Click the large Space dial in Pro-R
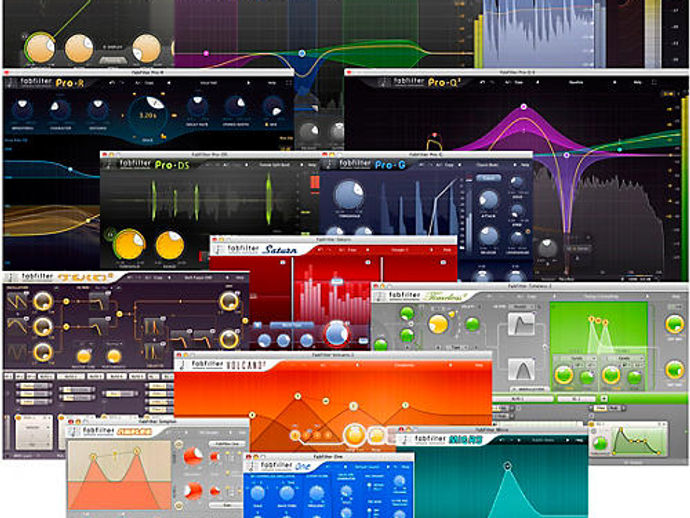The width and height of the screenshot is (690, 518). coord(147,116)
